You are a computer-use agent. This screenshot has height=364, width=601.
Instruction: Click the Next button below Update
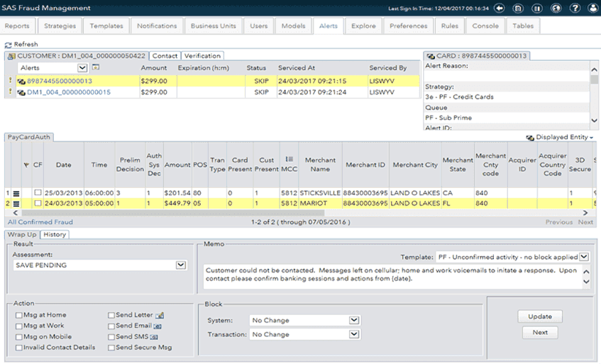[540, 333]
